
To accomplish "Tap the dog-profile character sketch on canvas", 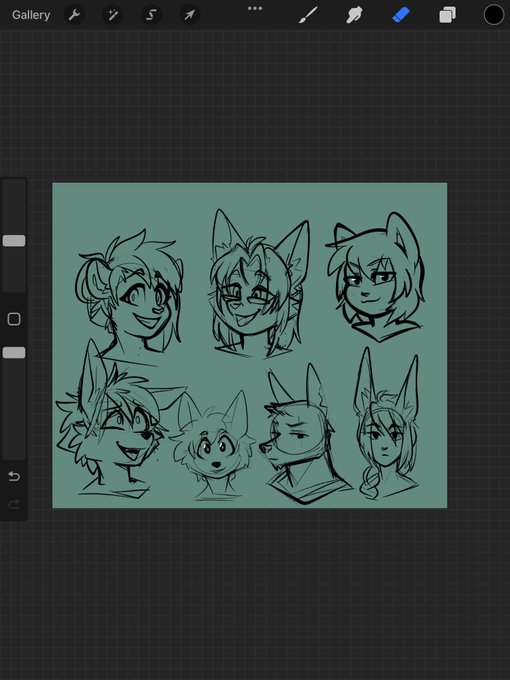I will coord(304,436).
